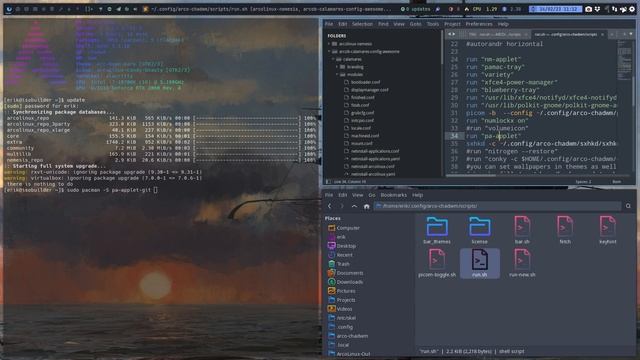The image size is (640, 360).
Task: Select the fetch script file
Action: [x=565, y=230]
